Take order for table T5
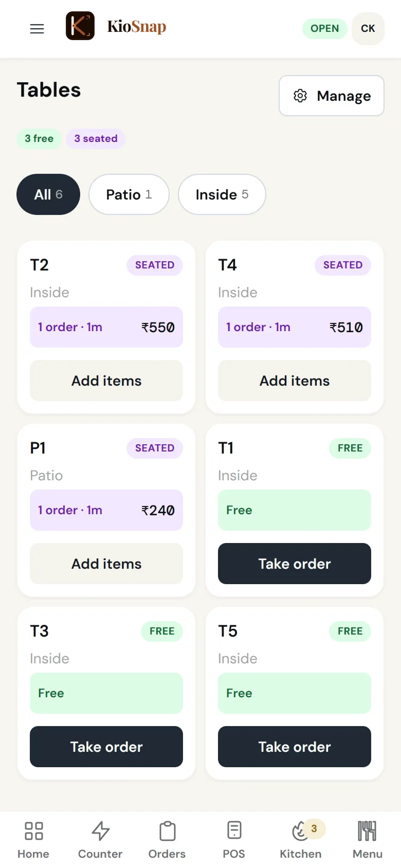Viewport: 401px width, 868px height. coord(295,747)
